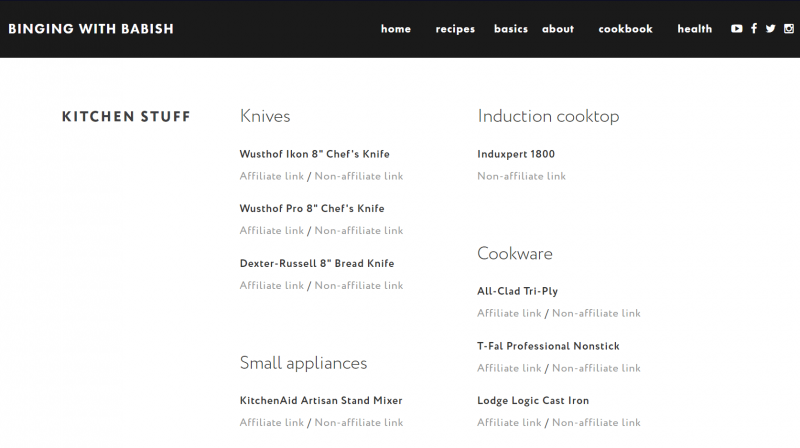
Task: Open T-Fal Professional Nonstick non-affiliate link
Action: click(596, 368)
